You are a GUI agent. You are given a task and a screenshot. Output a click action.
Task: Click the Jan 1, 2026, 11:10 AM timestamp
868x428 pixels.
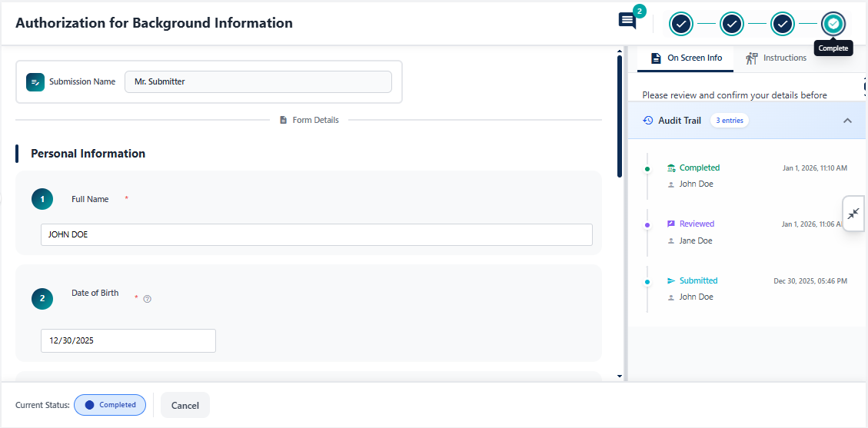pyautogui.click(x=815, y=168)
